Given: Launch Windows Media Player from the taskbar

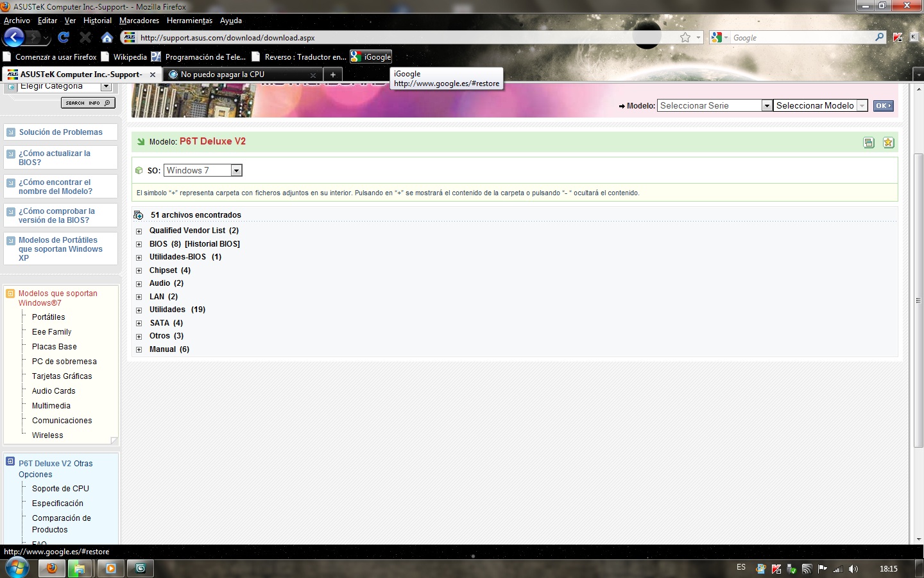Looking at the screenshot, I should (x=110, y=568).
